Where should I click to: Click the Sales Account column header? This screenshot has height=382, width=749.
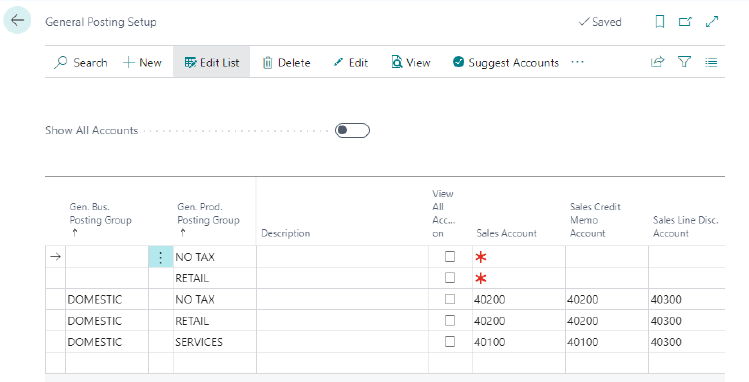506,233
